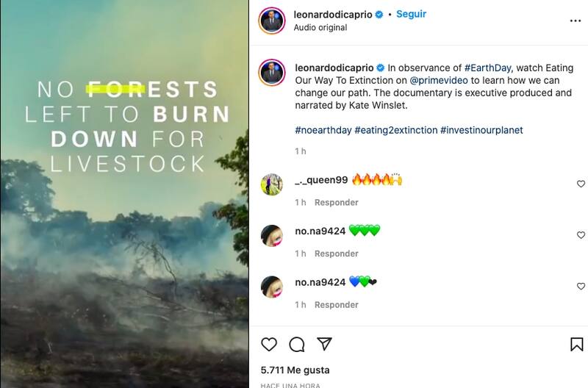Open the comment bubble icon

[297, 344]
